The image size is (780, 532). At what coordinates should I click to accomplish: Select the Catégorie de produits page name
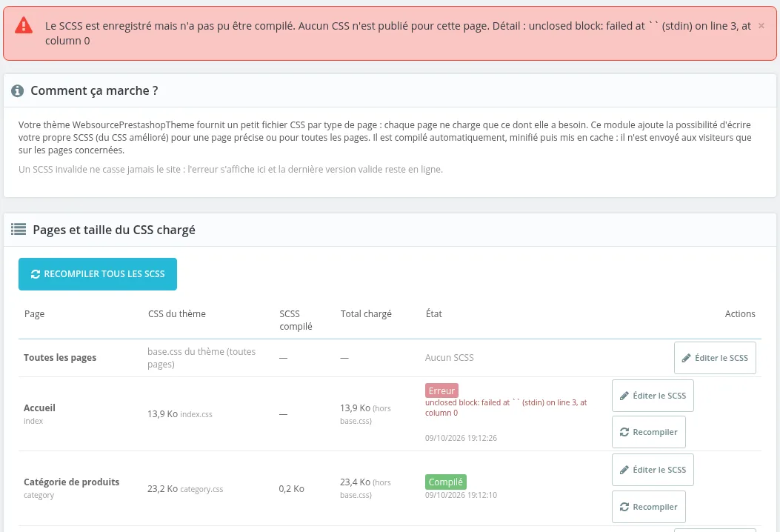[x=72, y=482]
